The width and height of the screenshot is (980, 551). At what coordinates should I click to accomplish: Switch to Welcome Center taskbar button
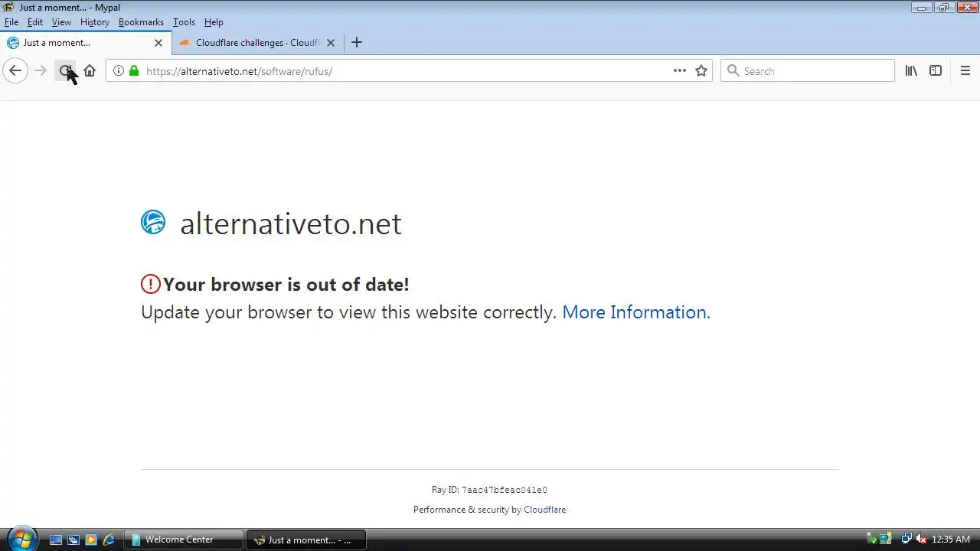[184, 540]
